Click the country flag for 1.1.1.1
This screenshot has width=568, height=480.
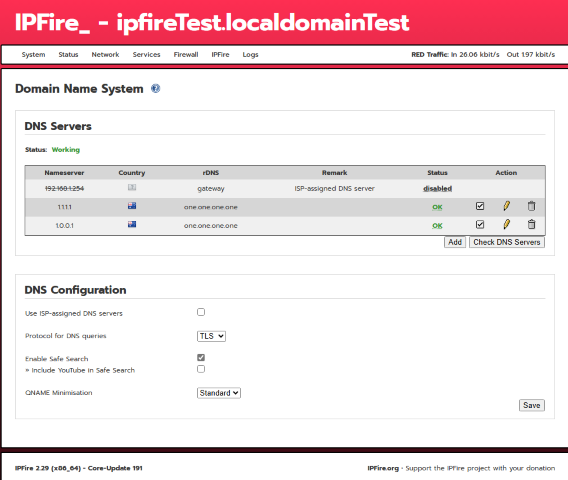tap(132, 206)
